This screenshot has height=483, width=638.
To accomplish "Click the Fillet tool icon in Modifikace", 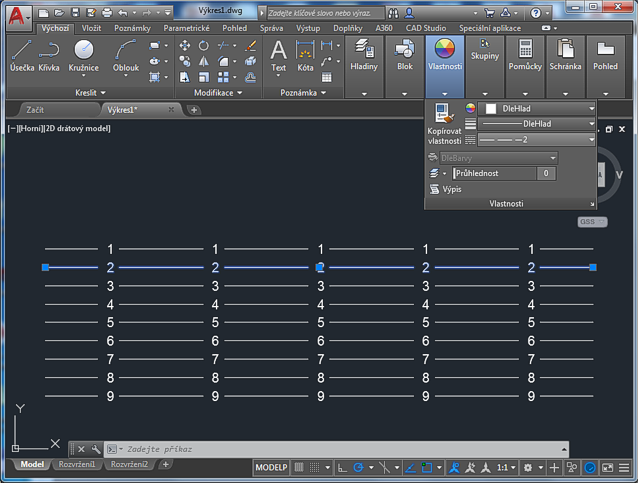I will point(223,61).
